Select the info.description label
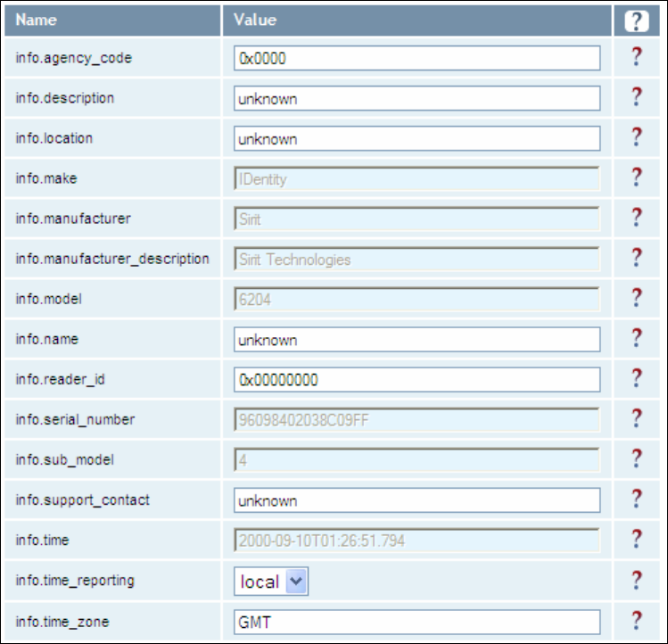This screenshot has width=668, height=644. pyautogui.click(x=65, y=98)
